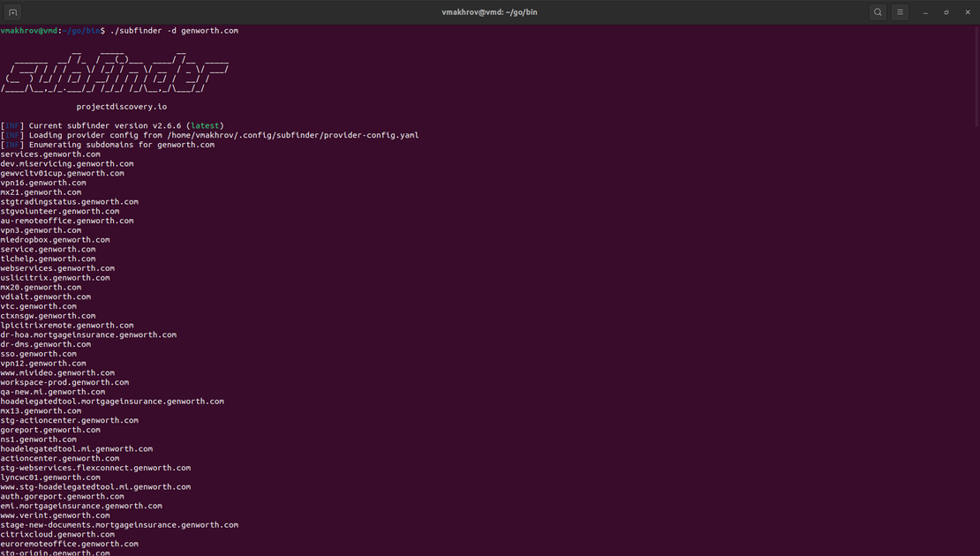Open the hamburger menu in the titlebar

coord(900,11)
